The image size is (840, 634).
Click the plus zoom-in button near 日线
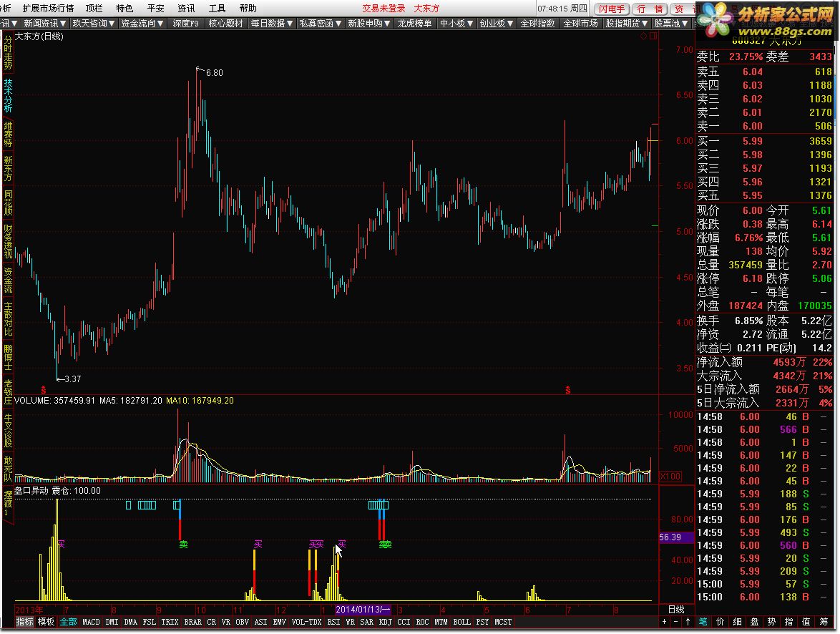click(664, 622)
